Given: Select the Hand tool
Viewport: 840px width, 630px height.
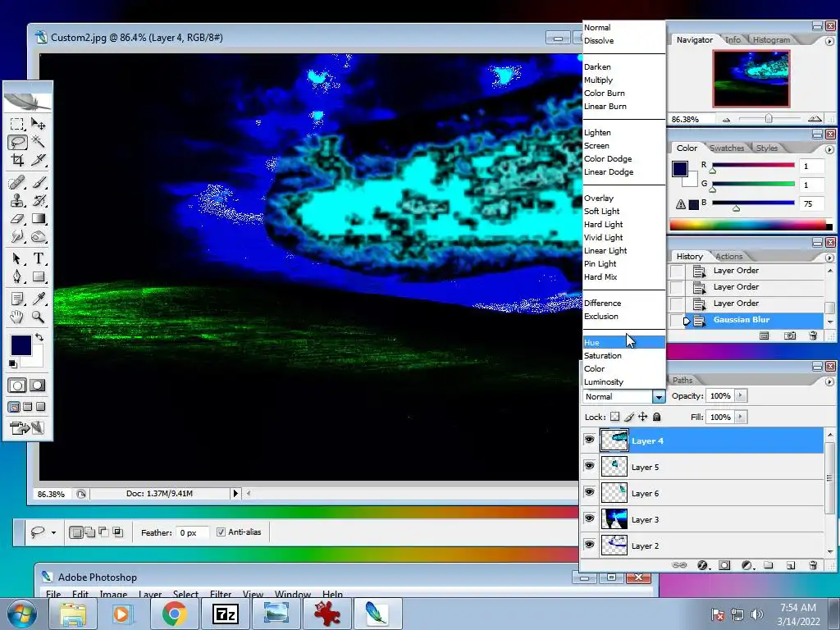Looking at the screenshot, I should [17, 317].
